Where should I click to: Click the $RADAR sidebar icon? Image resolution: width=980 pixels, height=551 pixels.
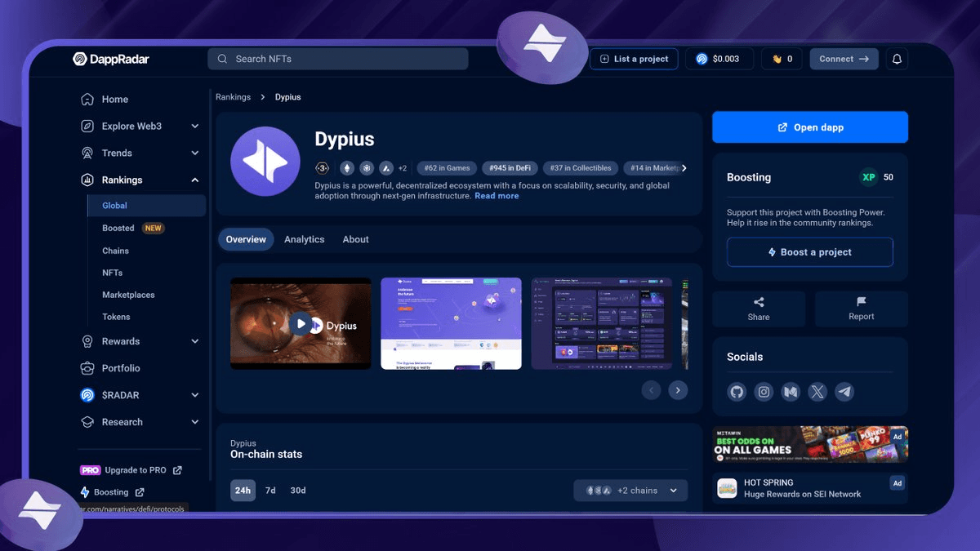click(x=87, y=395)
